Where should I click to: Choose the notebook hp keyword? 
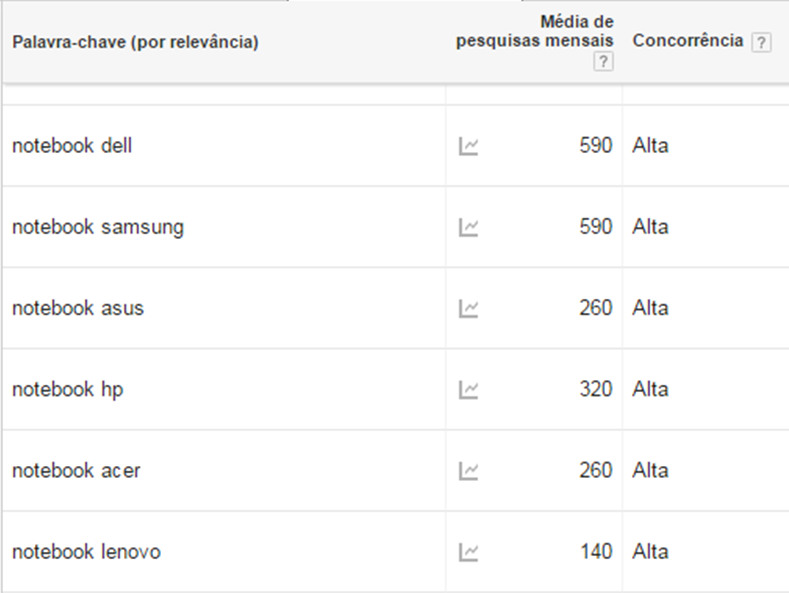click(67, 389)
